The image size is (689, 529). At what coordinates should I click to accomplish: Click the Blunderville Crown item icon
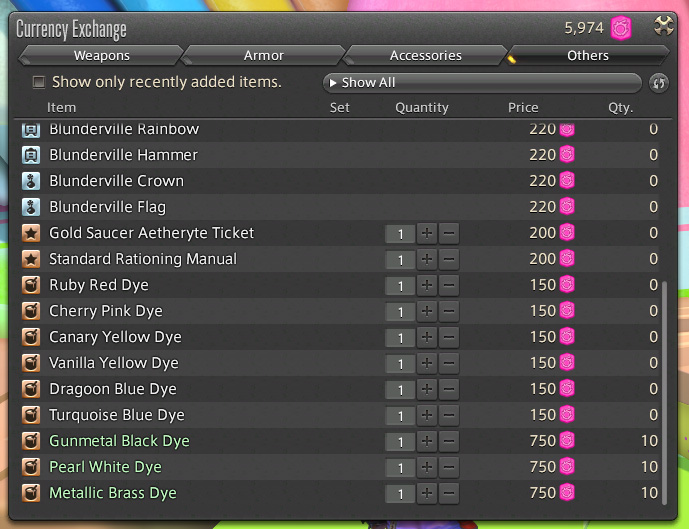click(31, 181)
